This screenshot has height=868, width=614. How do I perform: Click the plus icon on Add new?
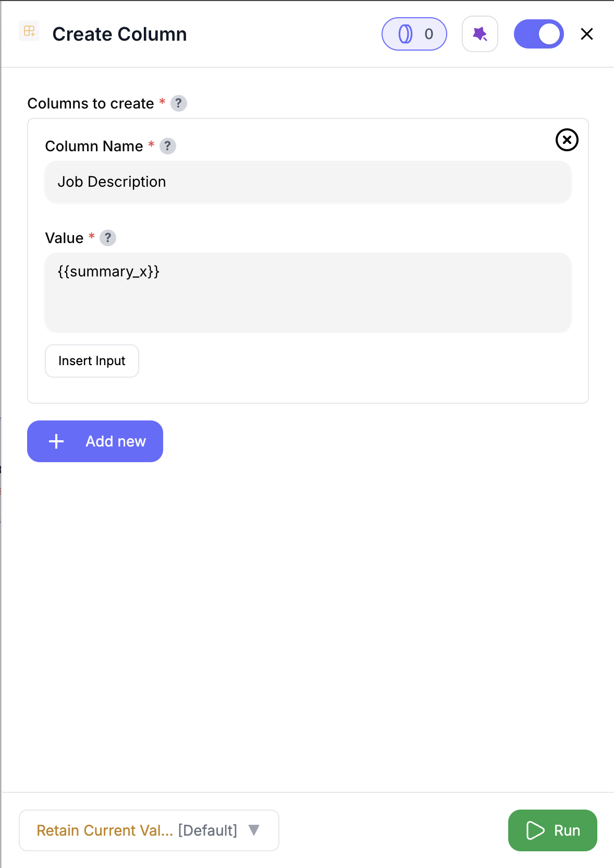click(56, 441)
